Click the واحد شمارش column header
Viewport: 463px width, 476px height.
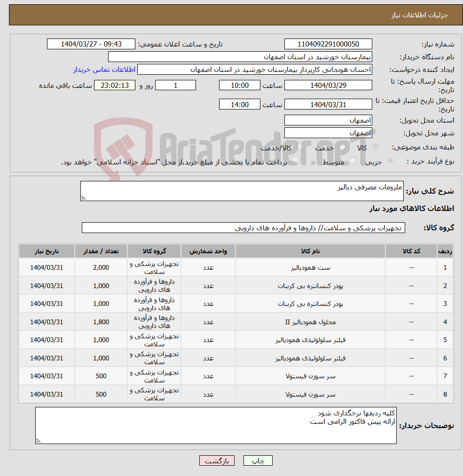[x=208, y=251]
